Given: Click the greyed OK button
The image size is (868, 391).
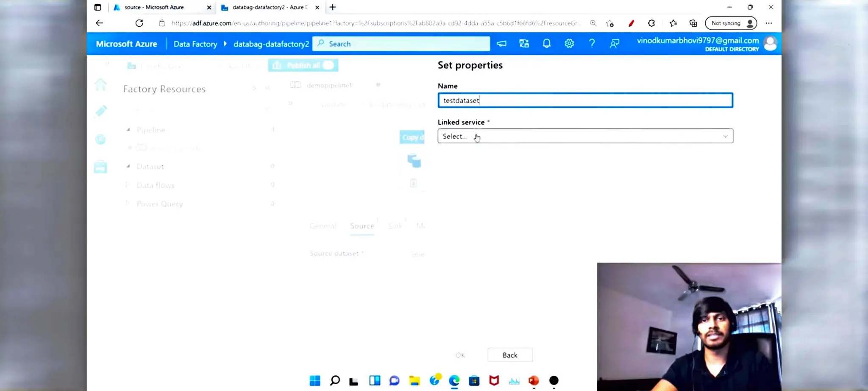Looking at the screenshot, I should (x=460, y=355).
